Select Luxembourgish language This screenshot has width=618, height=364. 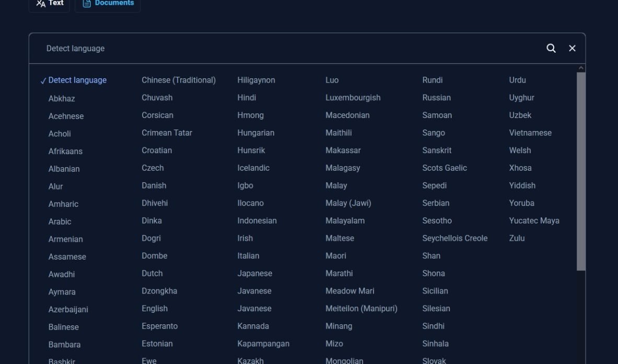(x=353, y=98)
